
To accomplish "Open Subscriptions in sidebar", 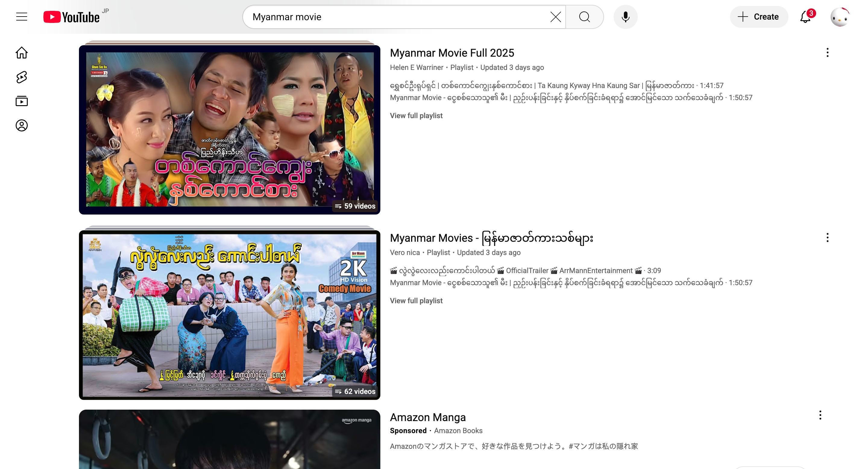I will click(x=22, y=101).
